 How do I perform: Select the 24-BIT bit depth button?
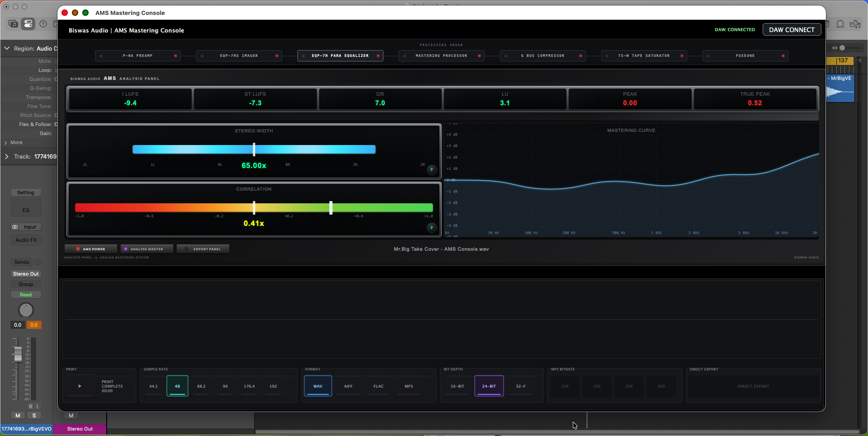point(489,386)
